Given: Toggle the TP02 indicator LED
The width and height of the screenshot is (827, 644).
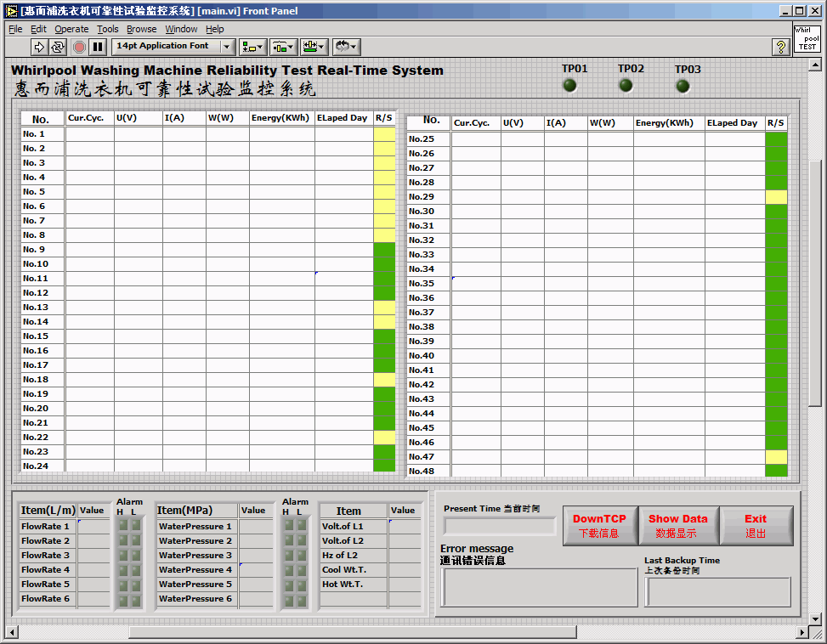Looking at the screenshot, I should (x=626, y=85).
